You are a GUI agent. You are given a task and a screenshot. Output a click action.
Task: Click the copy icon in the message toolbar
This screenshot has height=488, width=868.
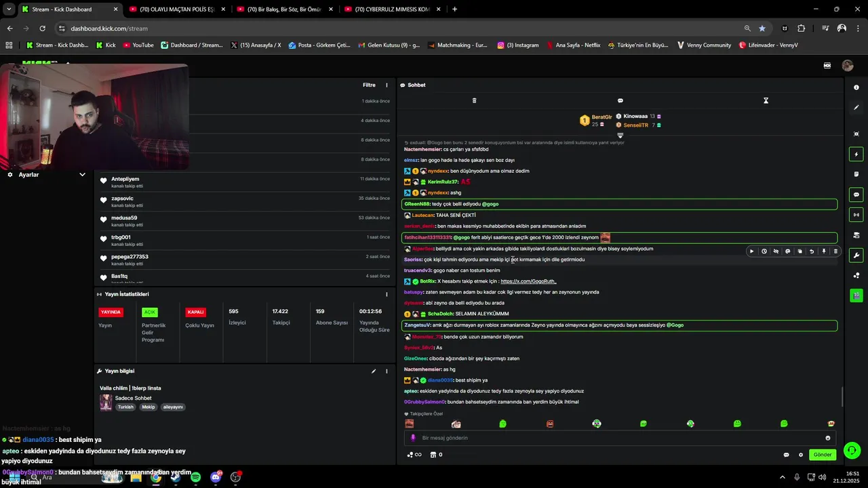(800, 251)
